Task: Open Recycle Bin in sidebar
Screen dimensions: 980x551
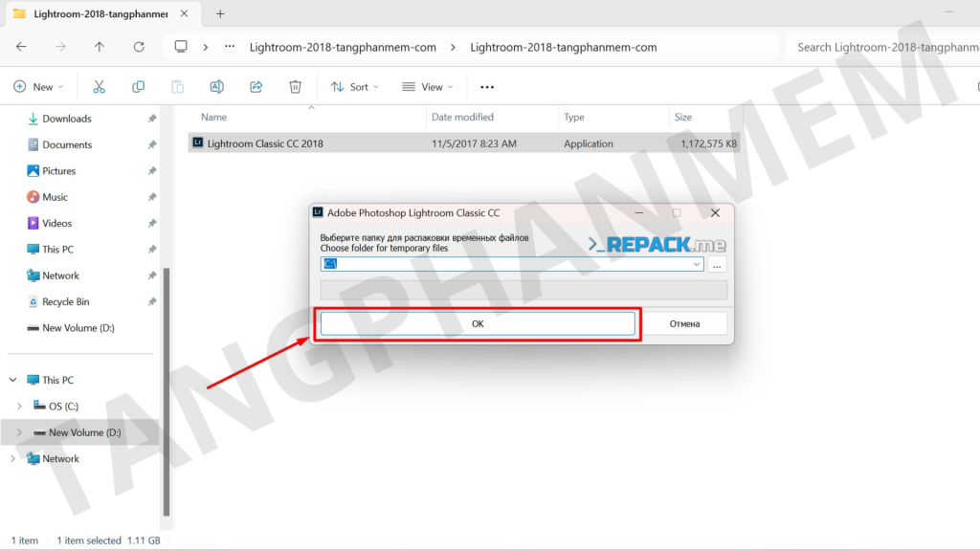Action: pyautogui.click(x=66, y=301)
